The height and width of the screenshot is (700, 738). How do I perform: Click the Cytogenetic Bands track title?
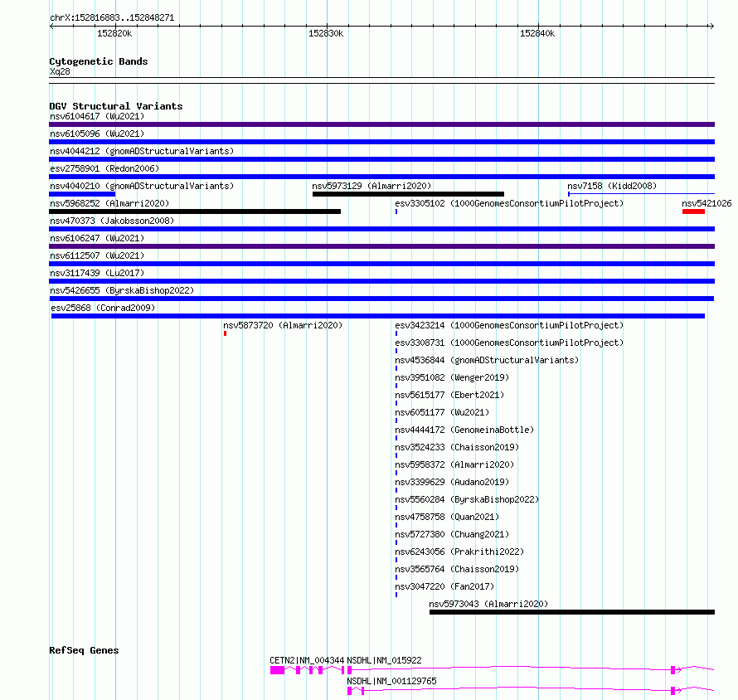coord(99,61)
